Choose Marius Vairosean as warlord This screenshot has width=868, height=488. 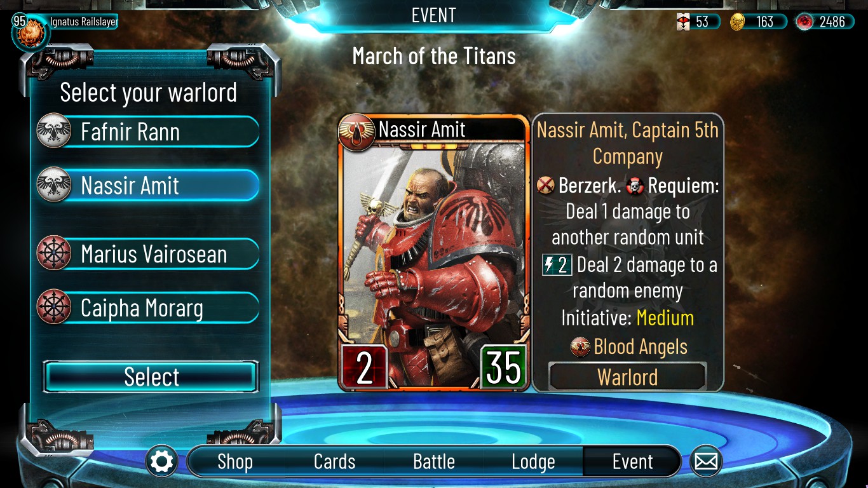147,254
